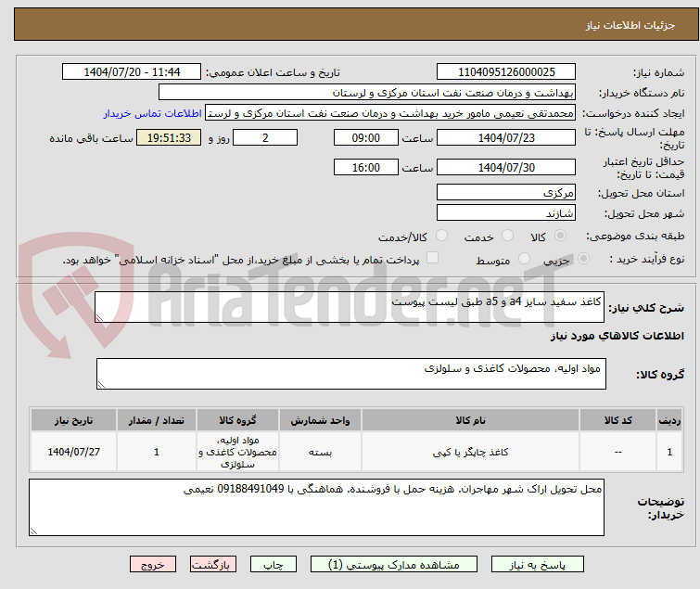Viewport: 700px width, 589px height.
Task: Click the اطلاعات کالاهای مورد نیاز heading
Action: pos(617,336)
